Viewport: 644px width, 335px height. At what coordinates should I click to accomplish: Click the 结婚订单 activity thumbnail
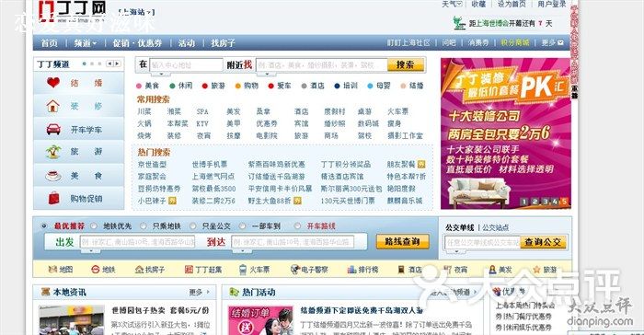(x=260, y=320)
